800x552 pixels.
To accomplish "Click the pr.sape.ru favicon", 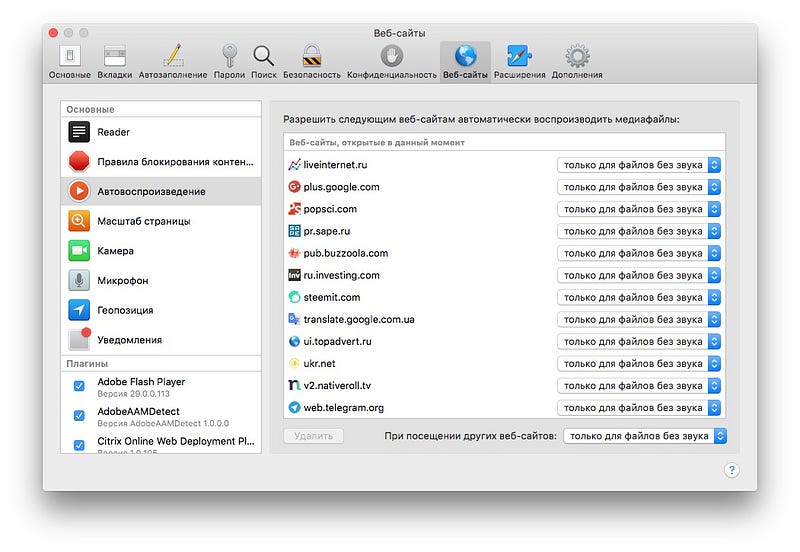I will 294,231.
